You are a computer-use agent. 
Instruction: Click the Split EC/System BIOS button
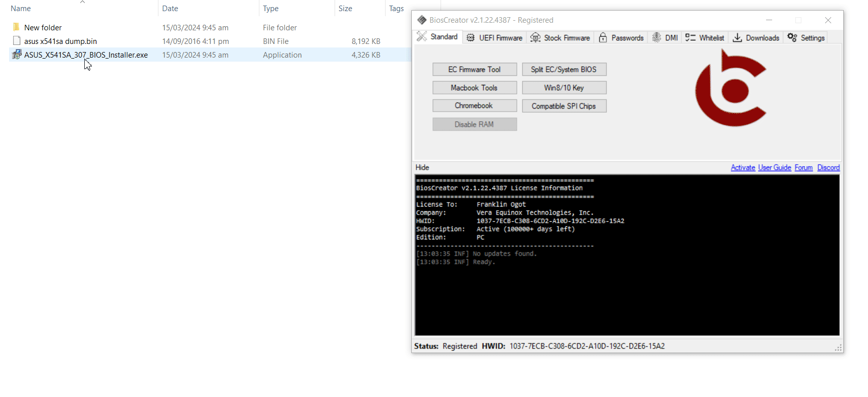click(x=564, y=69)
